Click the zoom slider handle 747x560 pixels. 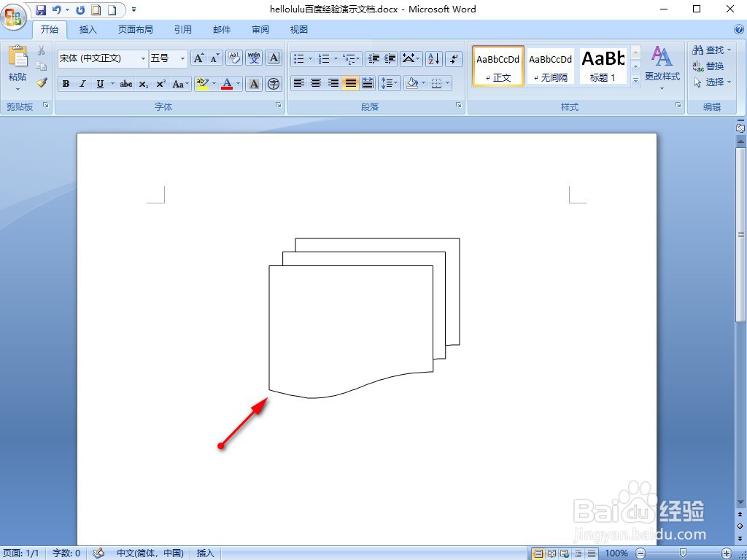pyautogui.click(x=683, y=553)
